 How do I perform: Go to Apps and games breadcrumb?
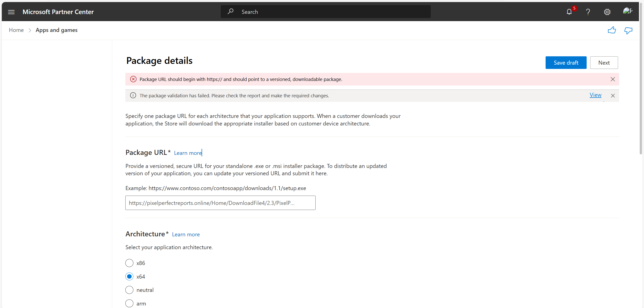coord(57,30)
